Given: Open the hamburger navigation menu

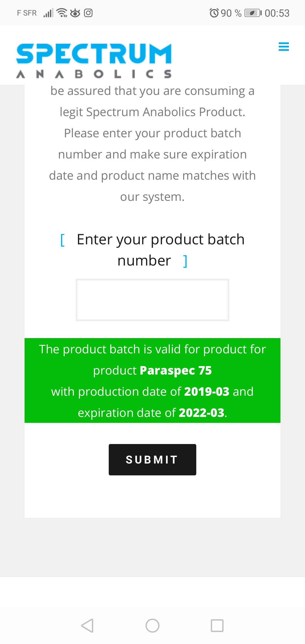Looking at the screenshot, I should click(x=284, y=47).
